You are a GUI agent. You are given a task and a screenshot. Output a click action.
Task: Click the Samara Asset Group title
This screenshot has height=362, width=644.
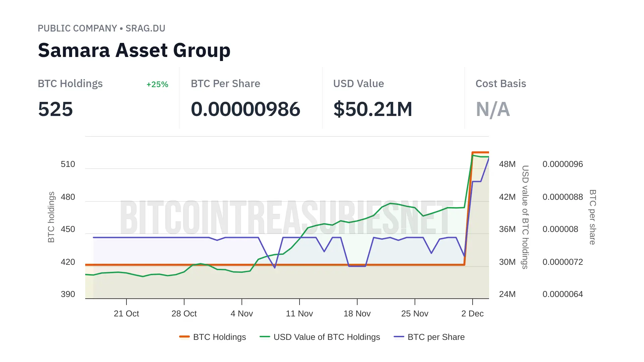tap(134, 50)
